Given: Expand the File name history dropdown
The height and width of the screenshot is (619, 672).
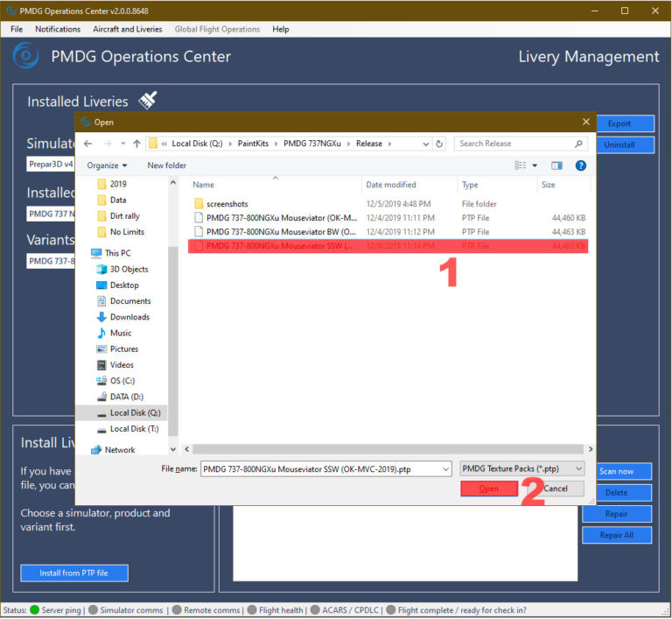Looking at the screenshot, I should pos(445,469).
